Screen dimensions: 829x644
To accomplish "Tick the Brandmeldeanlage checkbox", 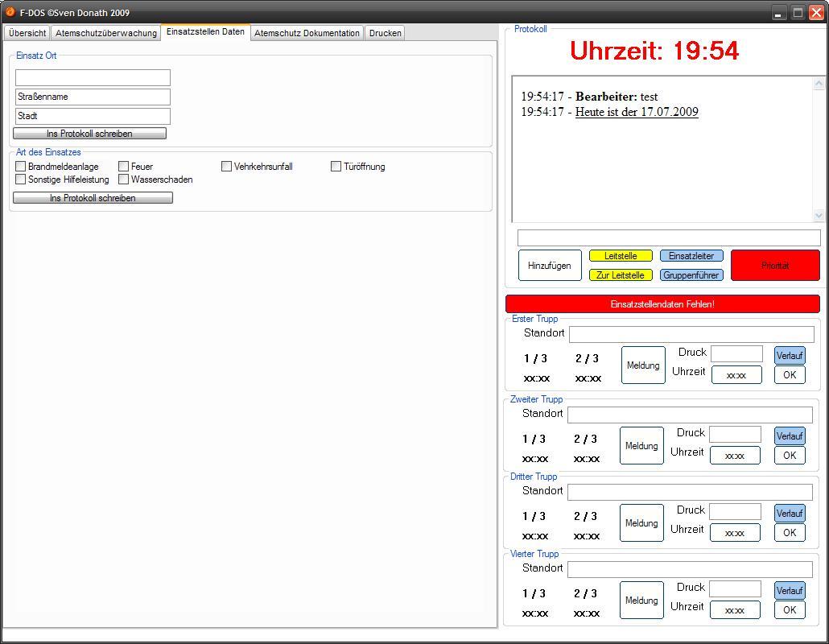I will tap(21, 167).
